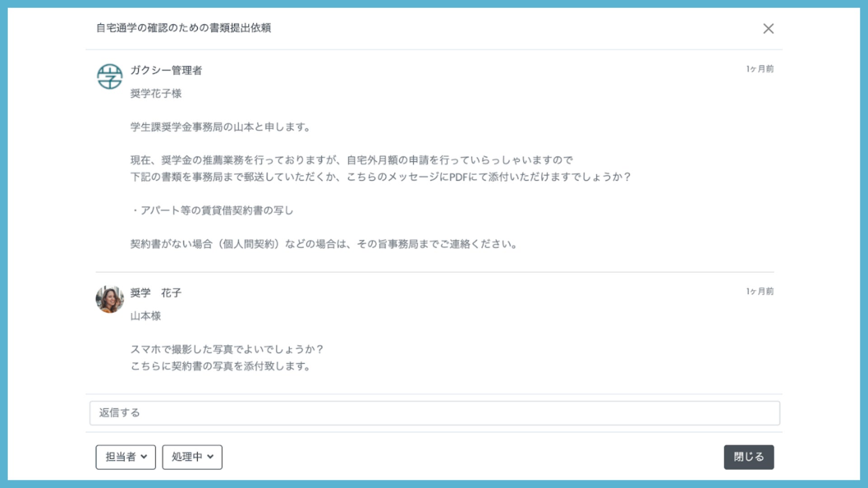Click the dialog title 自宅通学の確認のための書類提出依頼
Viewport: 868px width, 488px height.
[x=184, y=28]
